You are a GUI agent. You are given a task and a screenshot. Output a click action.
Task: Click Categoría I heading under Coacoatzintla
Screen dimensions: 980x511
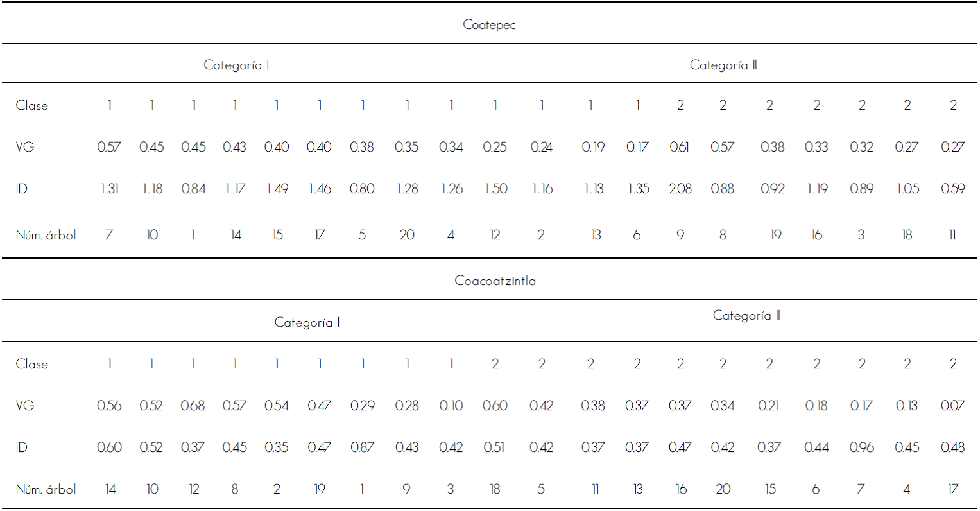[306, 322]
